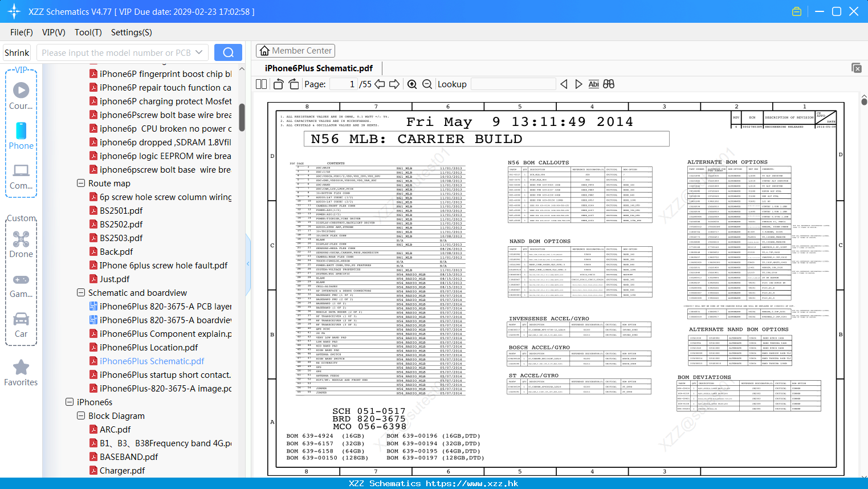Open the Car category

[x=21, y=325]
